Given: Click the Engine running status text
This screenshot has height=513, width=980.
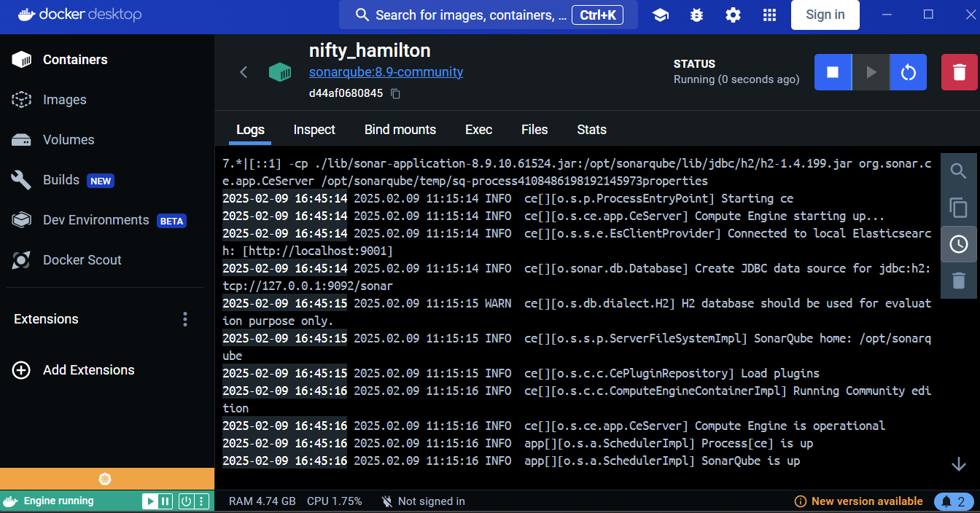Looking at the screenshot, I should [x=58, y=501].
